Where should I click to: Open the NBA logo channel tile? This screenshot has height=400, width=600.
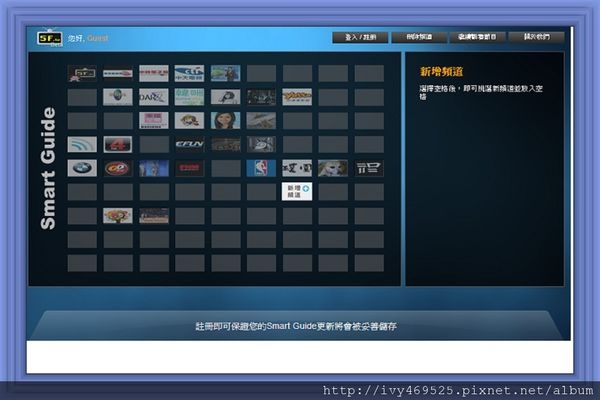point(261,168)
